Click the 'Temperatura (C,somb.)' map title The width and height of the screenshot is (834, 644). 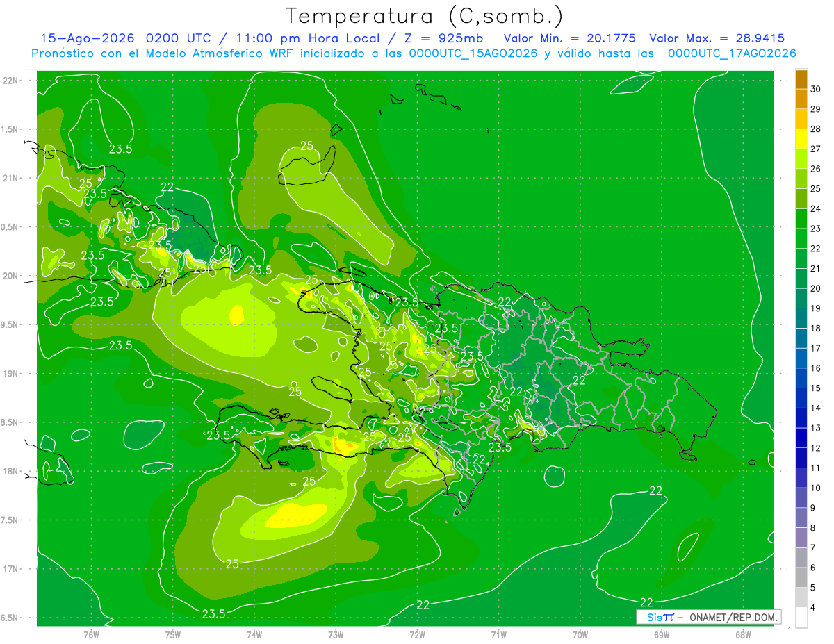click(x=424, y=16)
